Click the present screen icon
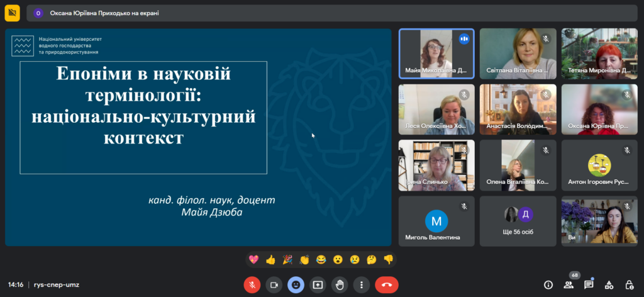Image resolution: width=644 pixels, height=297 pixels. (x=318, y=284)
